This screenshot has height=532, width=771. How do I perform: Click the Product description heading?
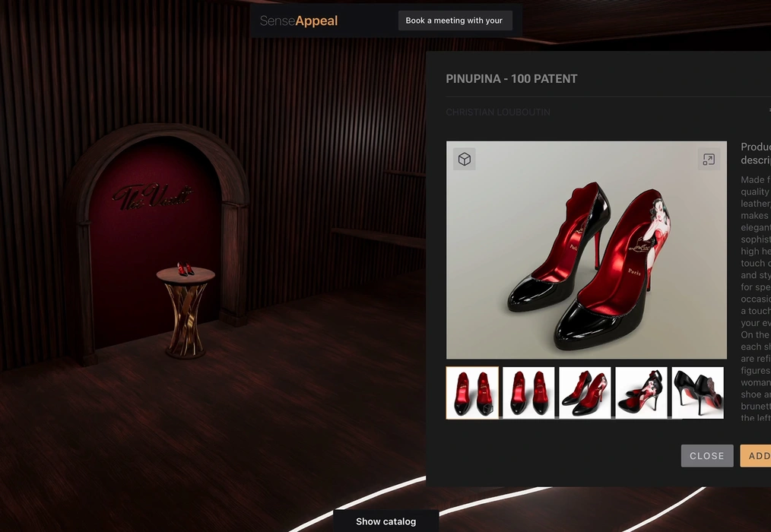(756, 154)
